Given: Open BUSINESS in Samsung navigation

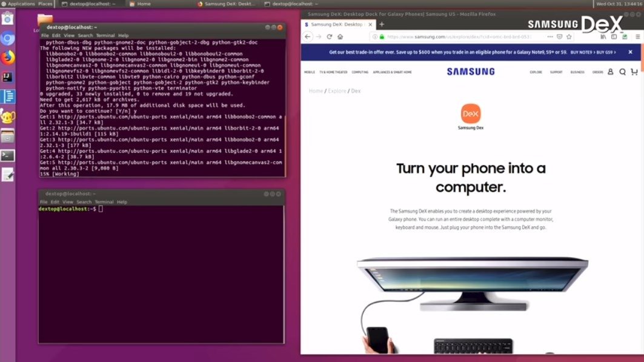Looking at the screenshot, I should 577,72.
